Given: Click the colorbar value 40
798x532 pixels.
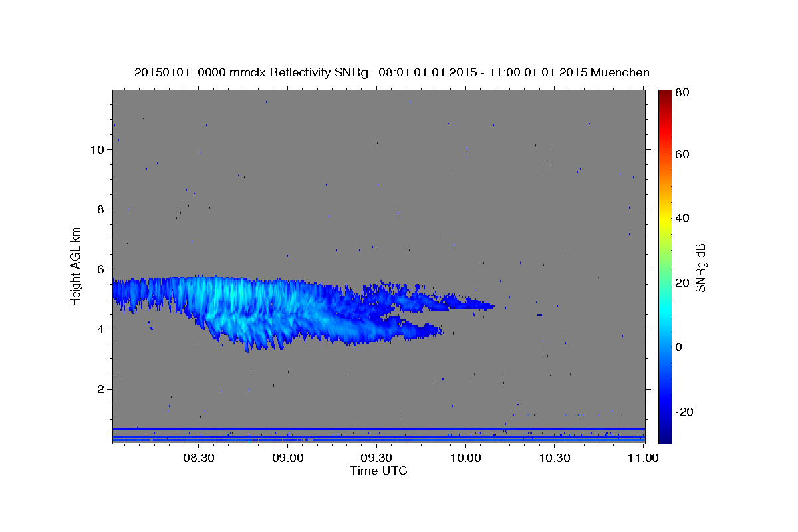Looking at the screenshot, I should 682,218.
